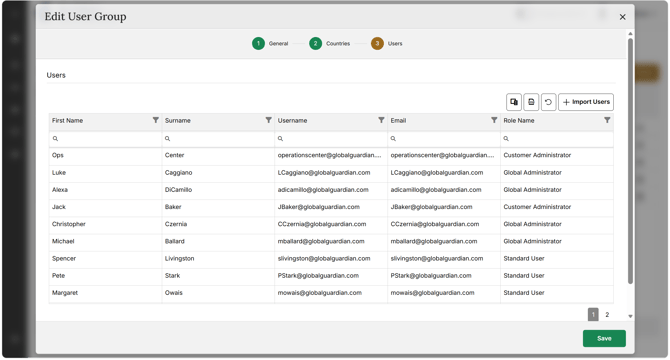Click surname Baker

(173, 207)
